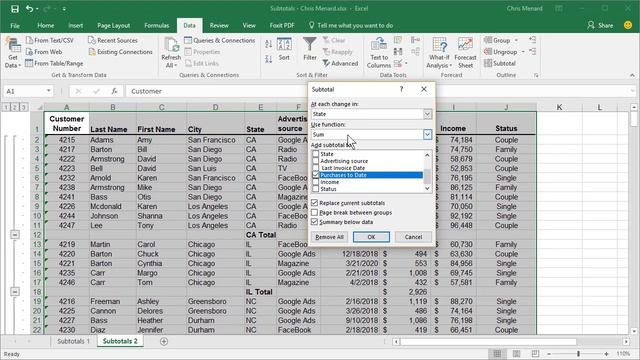640x360 pixels.
Task: Click From Text/CSV command
Action: click(x=50, y=40)
